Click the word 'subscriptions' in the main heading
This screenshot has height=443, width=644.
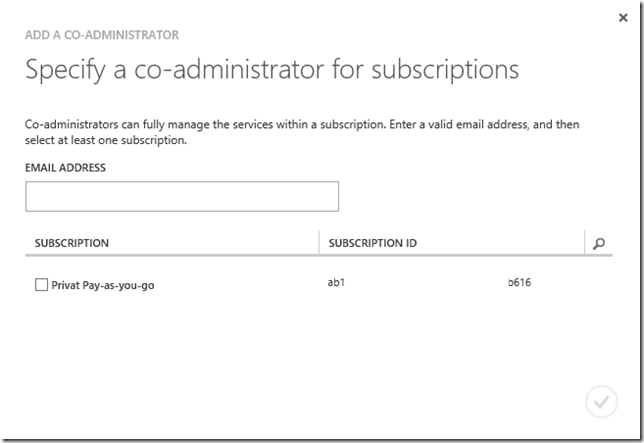(x=456, y=70)
